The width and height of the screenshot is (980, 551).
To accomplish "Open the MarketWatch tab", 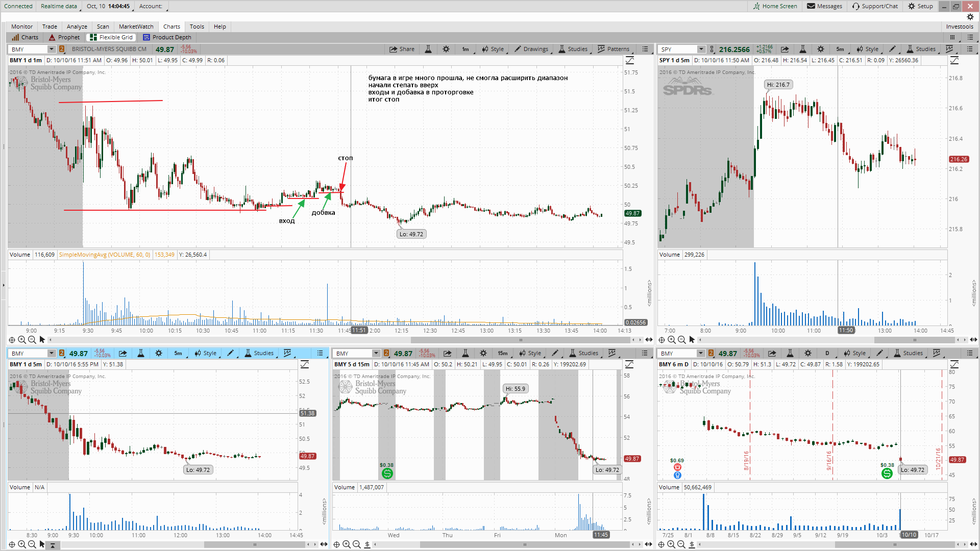I will (136, 27).
